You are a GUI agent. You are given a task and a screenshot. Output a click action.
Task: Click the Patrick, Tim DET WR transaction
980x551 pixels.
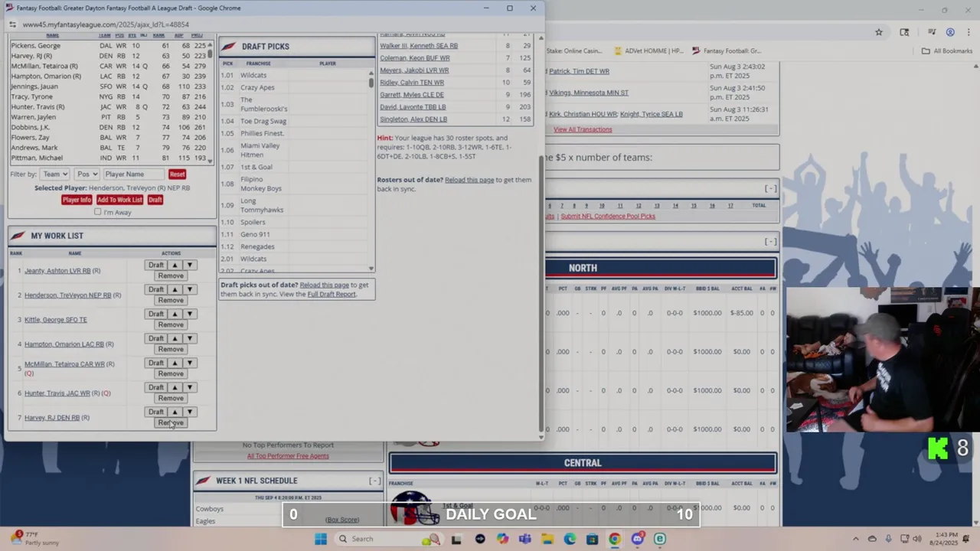pos(579,71)
